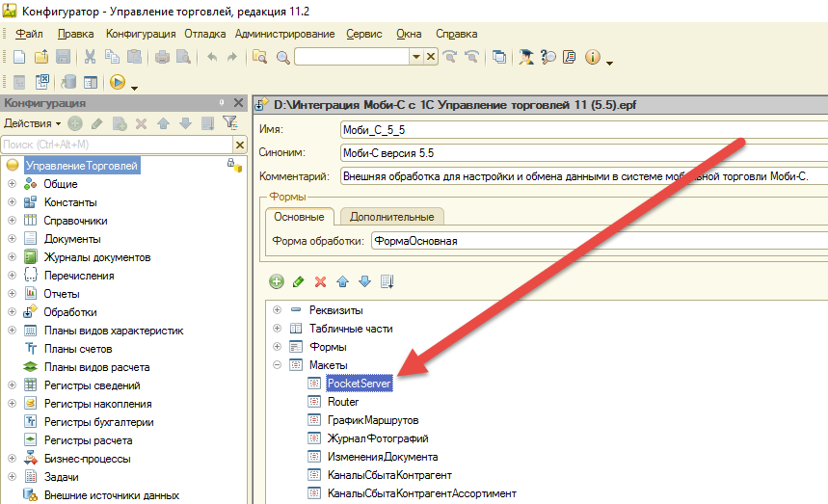
Task: Click the pencil edit icon in form toolbar
Action: [299, 282]
